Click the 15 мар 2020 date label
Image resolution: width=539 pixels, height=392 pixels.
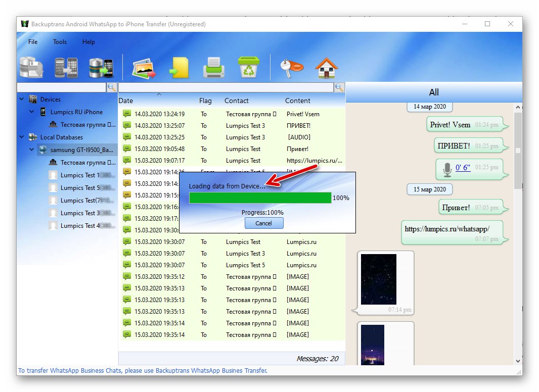430,189
